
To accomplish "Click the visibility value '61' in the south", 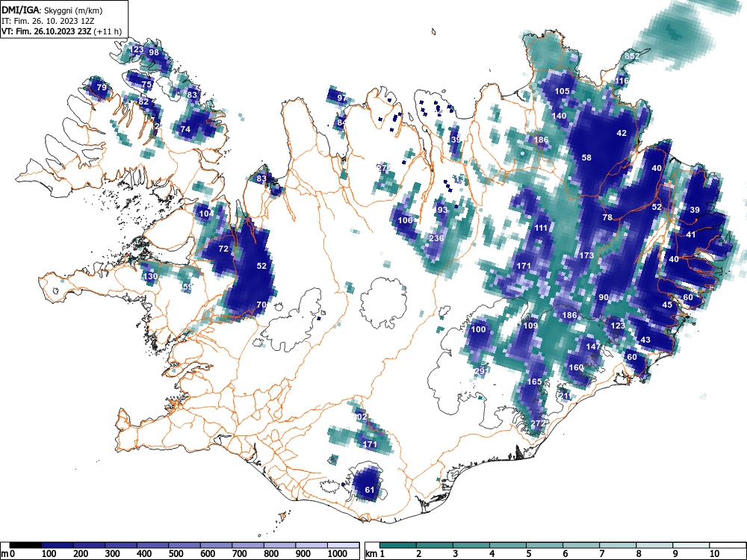I will 370,490.
